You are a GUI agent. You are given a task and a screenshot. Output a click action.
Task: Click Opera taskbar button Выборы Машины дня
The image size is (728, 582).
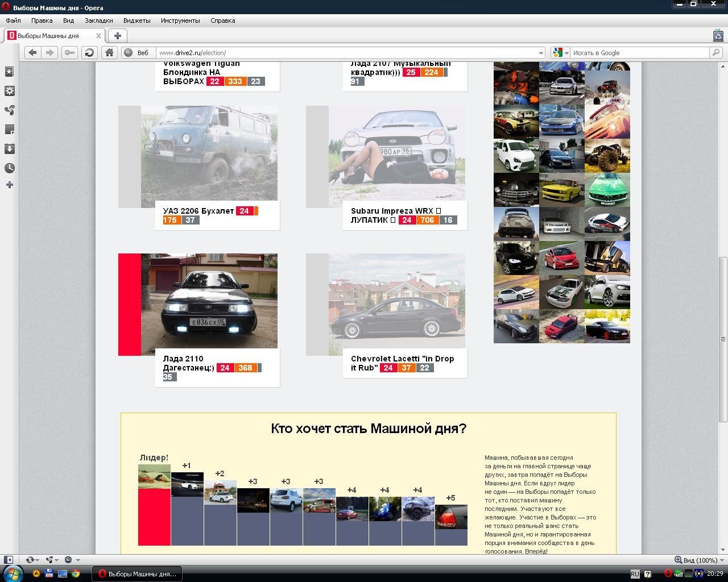[138, 573]
